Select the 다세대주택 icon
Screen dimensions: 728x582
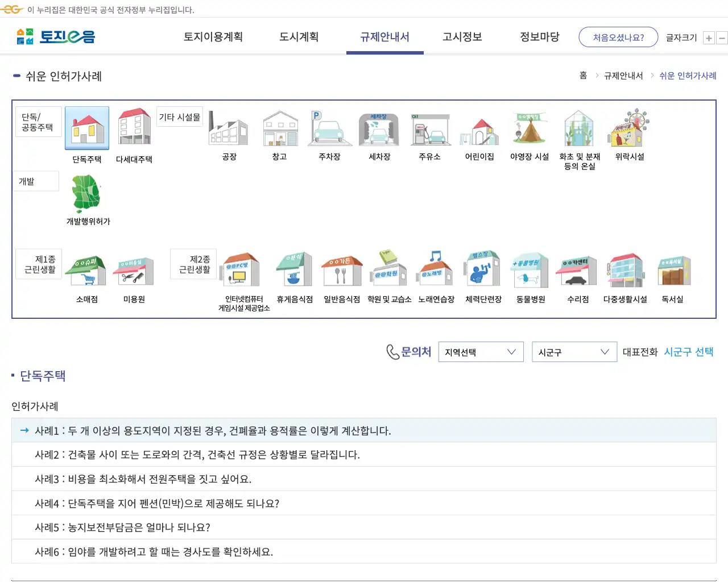[133, 131]
